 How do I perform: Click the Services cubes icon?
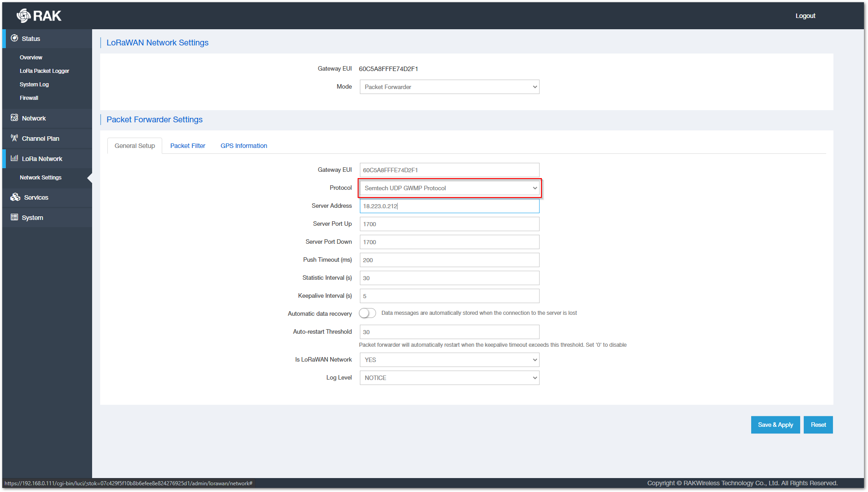pyautogui.click(x=15, y=197)
